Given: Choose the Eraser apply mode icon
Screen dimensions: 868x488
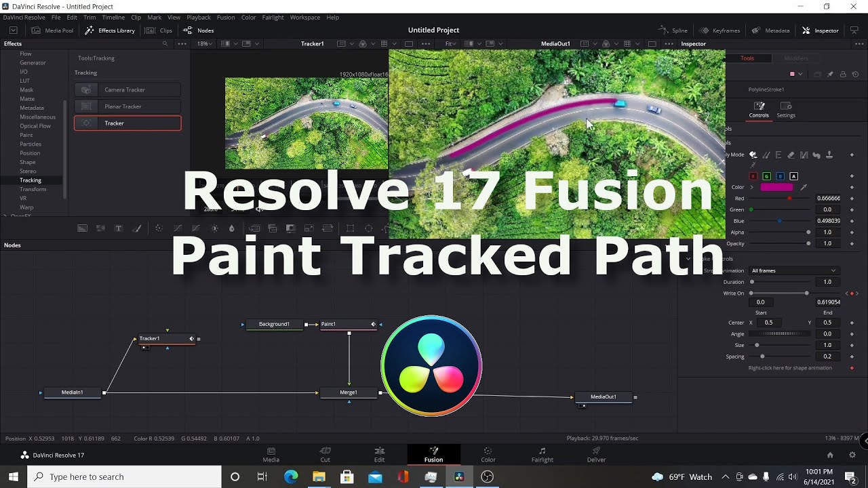Looking at the screenshot, I should pos(791,155).
